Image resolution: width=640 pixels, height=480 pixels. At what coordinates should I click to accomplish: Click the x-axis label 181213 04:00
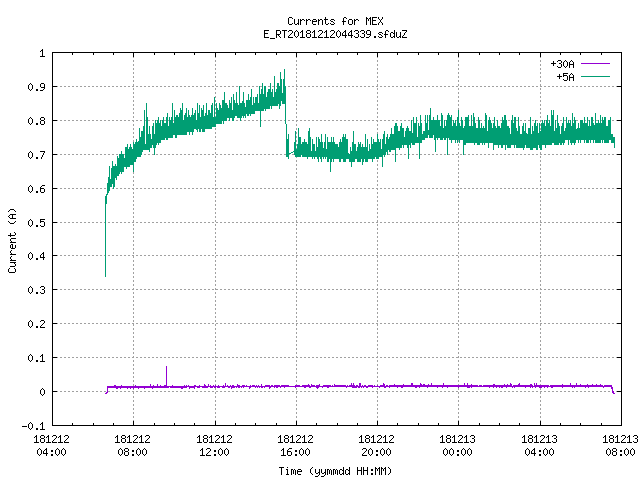pos(540,445)
